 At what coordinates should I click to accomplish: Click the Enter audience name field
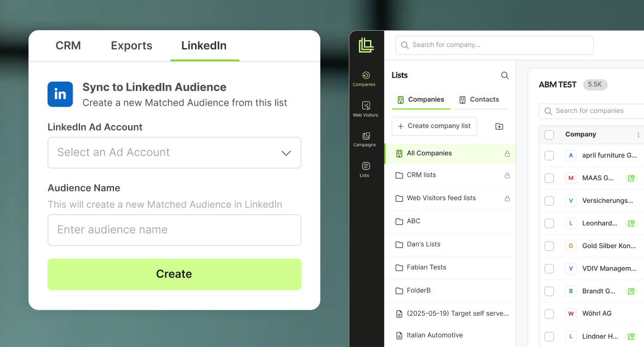click(x=174, y=230)
